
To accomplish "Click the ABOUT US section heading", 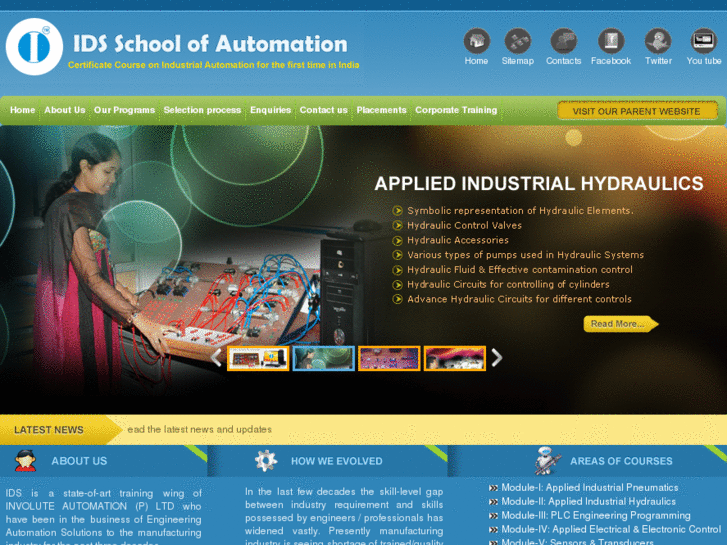I will point(79,461).
